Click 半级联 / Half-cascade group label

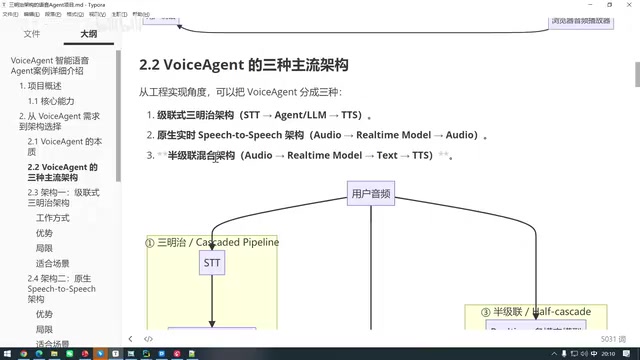[536, 312]
